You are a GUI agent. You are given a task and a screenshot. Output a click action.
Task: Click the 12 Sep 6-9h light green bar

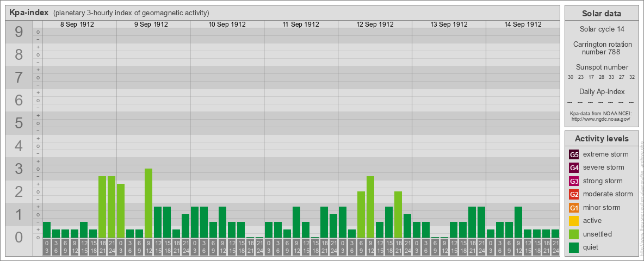[x=361, y=215]
